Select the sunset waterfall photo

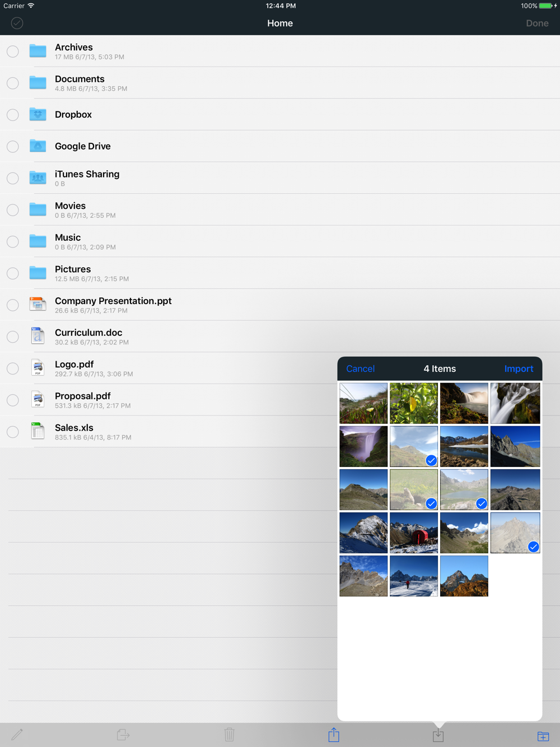[464, 403]
